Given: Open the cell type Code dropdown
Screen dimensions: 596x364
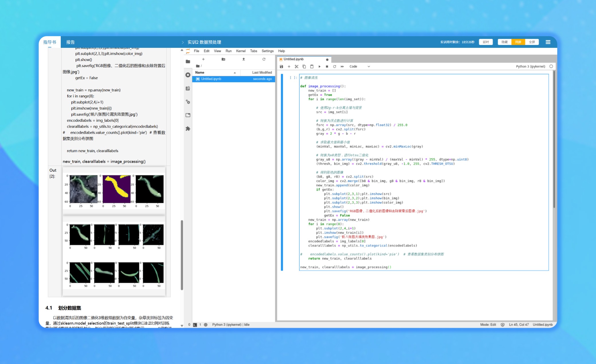Looking at the screenshot, I should click(360, 66).
